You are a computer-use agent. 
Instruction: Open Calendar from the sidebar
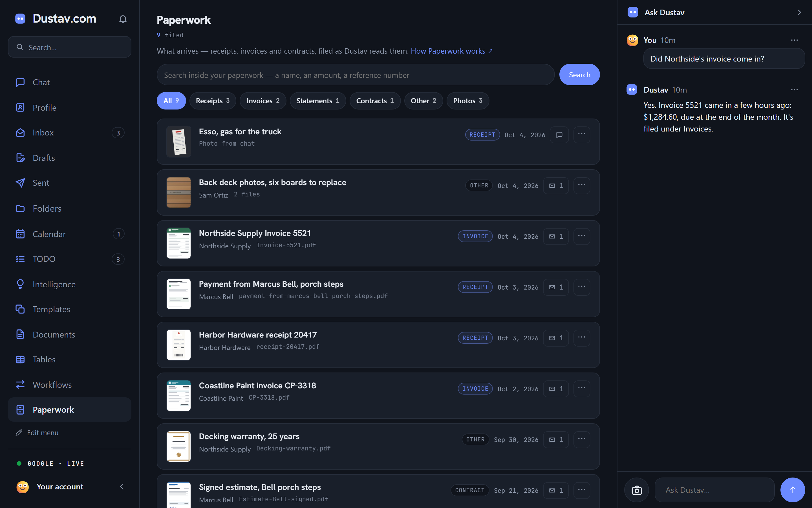point(69,234)
